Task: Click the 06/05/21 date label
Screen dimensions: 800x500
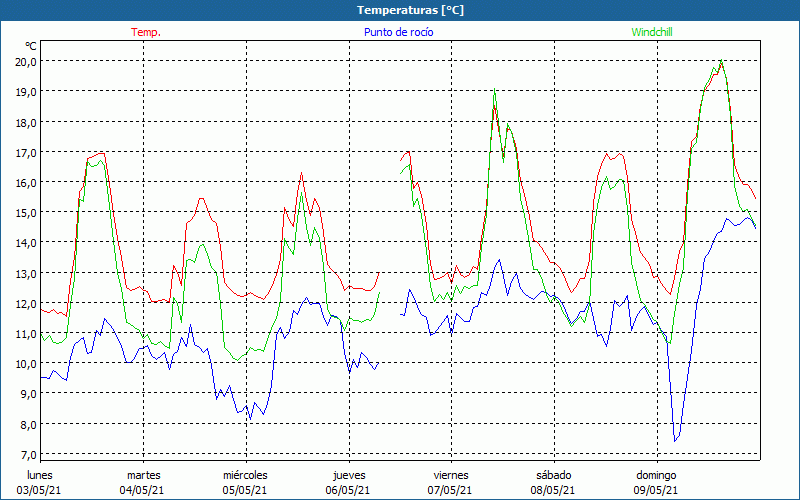Action: click(x=348, y=490)
